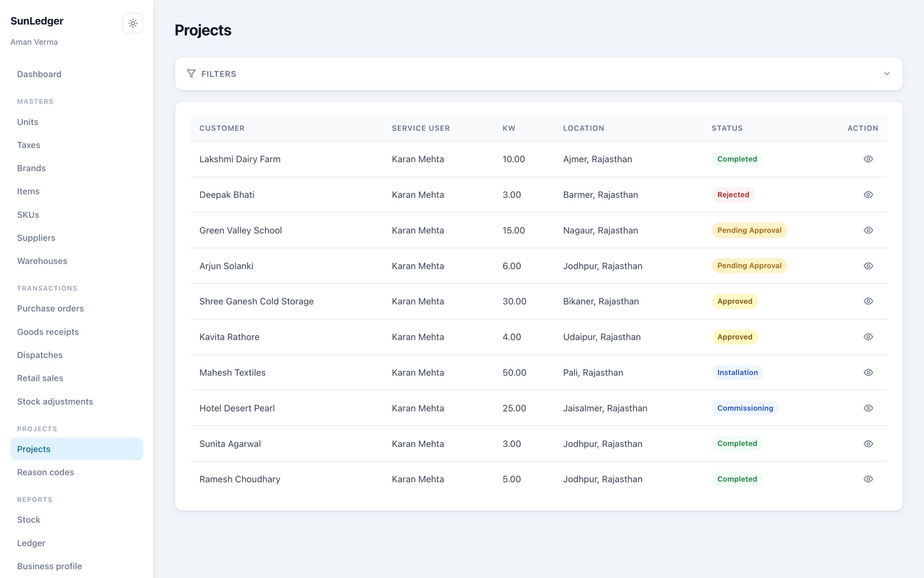Go to Goods receipts
924x578 pixels.
pos(76,332)
